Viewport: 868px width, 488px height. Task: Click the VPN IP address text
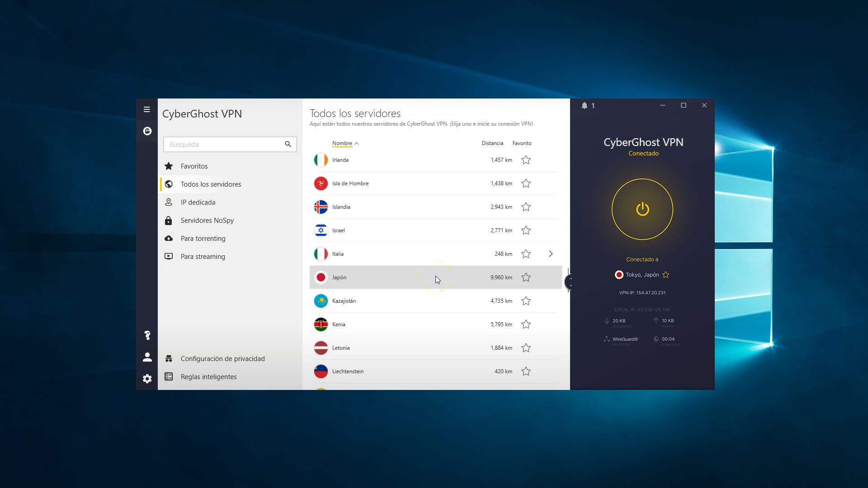pos(642,293)
